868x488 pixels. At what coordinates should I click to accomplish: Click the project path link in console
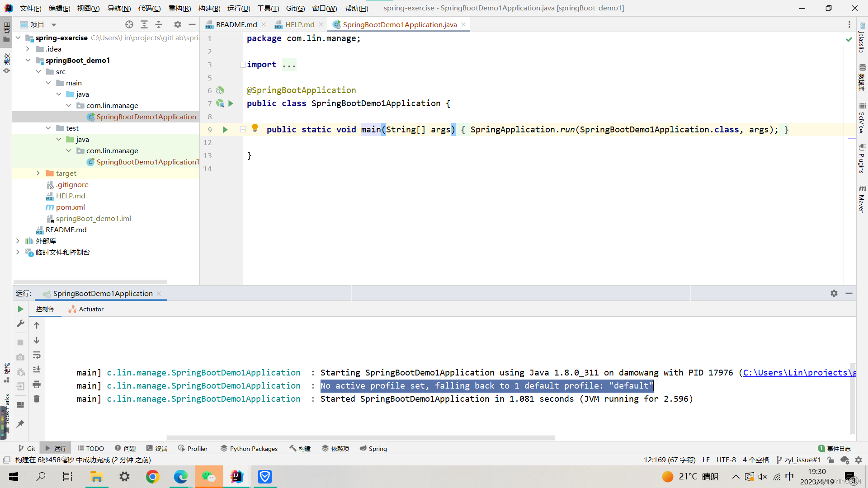799,372
